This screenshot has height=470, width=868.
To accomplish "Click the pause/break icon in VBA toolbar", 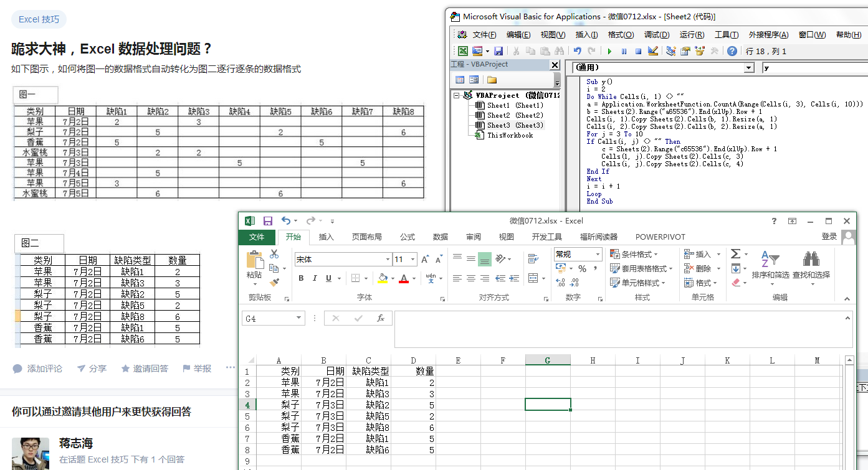I will (624, 51).
